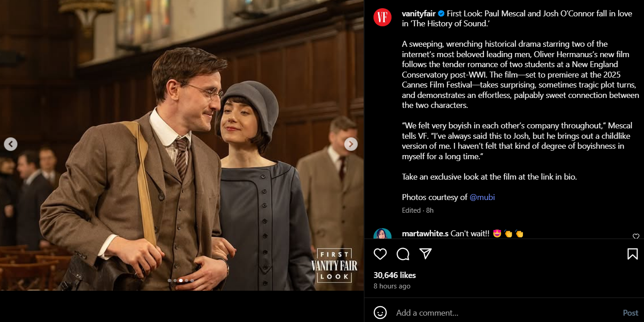
Task: Like the post with the heart icon
Action: pos(380,254)
